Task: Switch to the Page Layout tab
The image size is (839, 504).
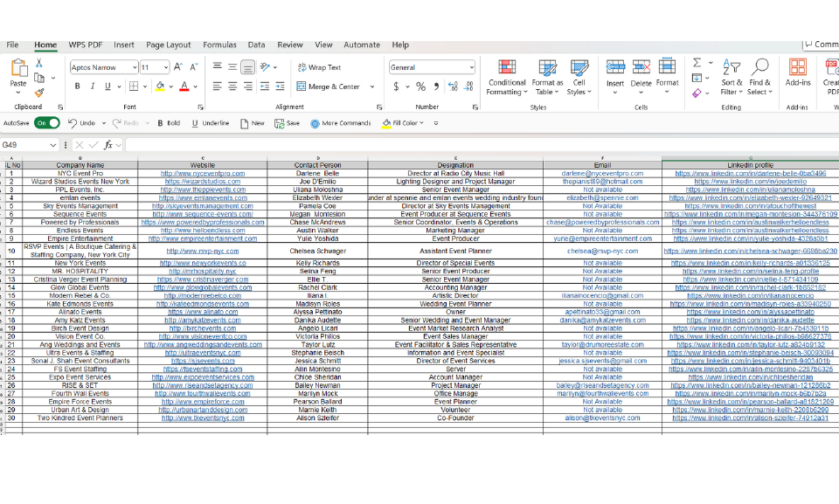Action: click(x=168, y=45)
